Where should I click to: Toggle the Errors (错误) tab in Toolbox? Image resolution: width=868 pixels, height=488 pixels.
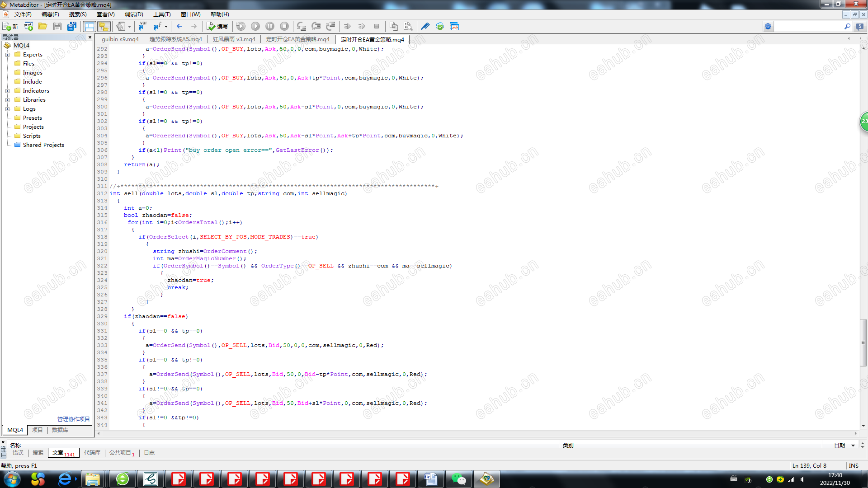coord(18,453)
